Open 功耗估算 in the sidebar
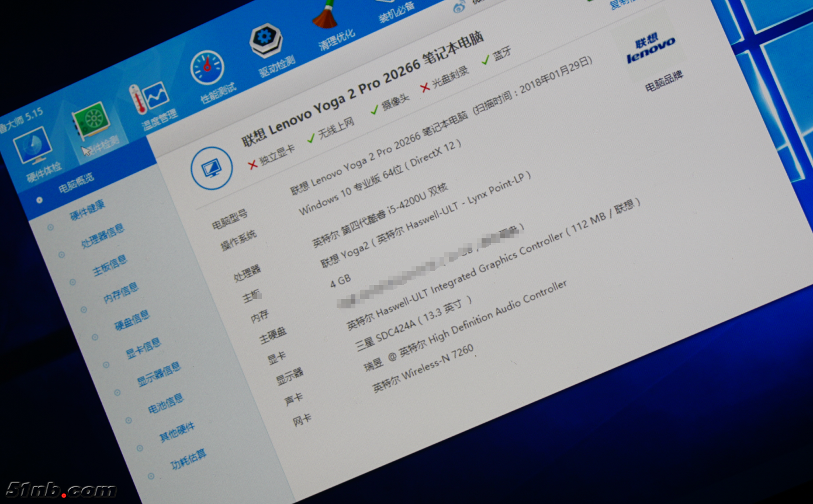 (x=188, y=459)
